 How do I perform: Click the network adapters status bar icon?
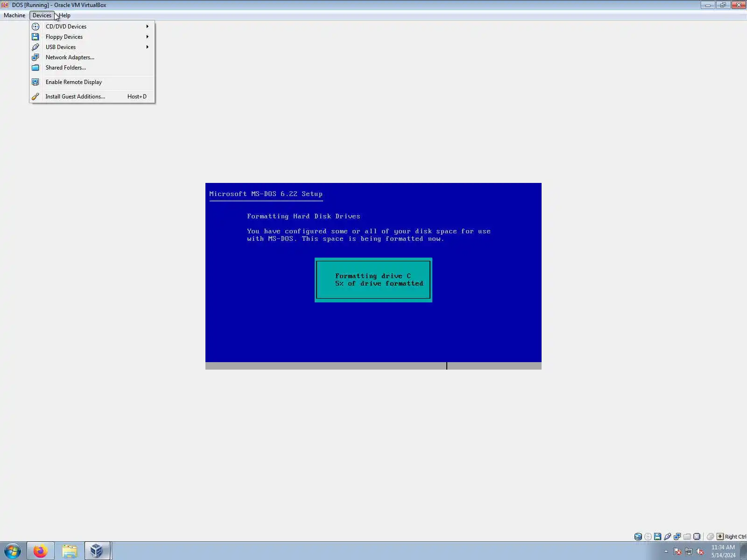pos(677,537)
